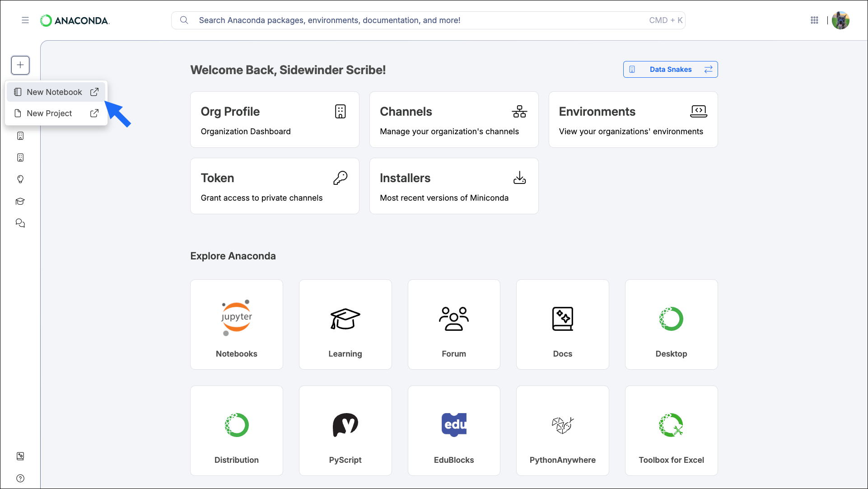
Task: Open the Org Profile card
Action: coord(275,120)
